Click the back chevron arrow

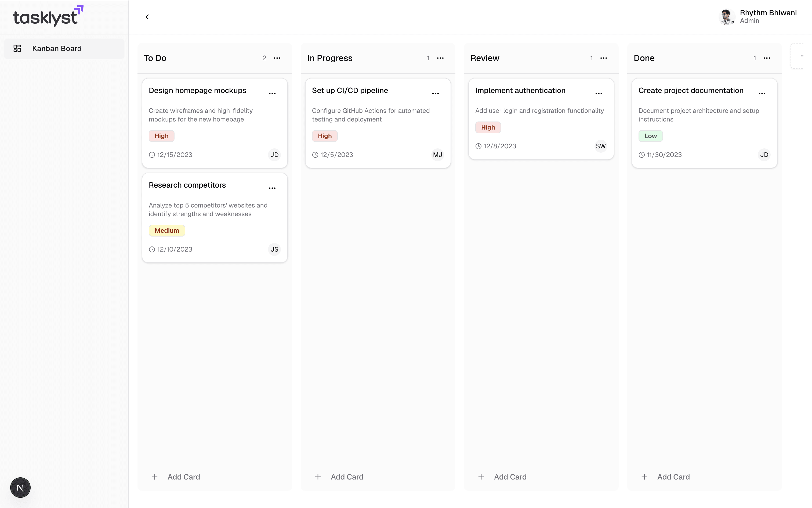pyautogui.click(x=147, y=17)
